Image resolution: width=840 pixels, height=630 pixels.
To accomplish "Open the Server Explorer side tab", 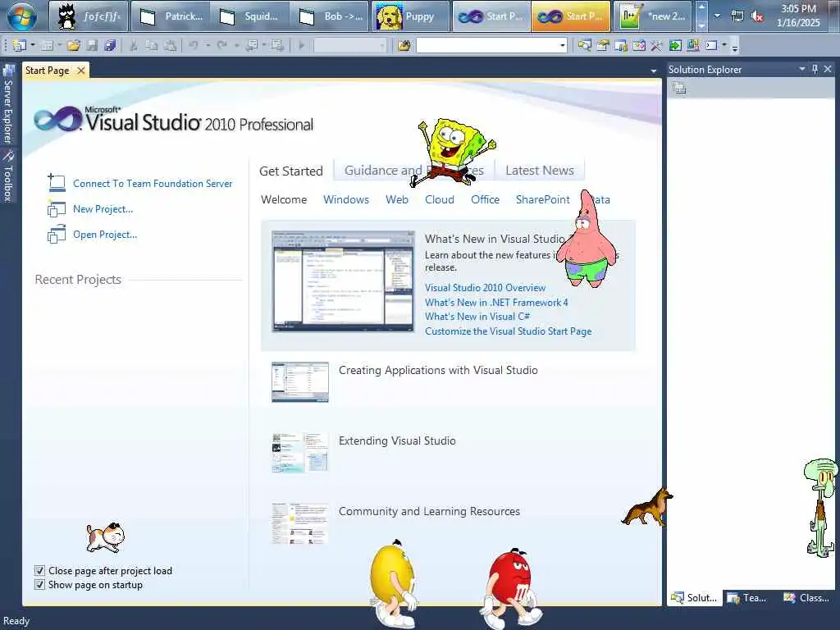I will (x=8, y=104).
